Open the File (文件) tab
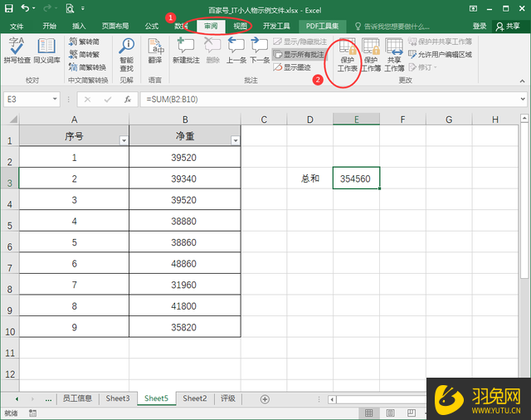 17,27
